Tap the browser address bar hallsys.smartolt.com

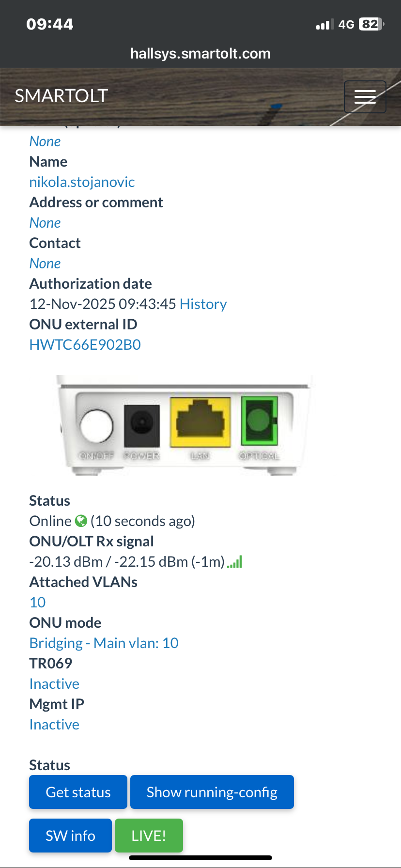[200, 54]
